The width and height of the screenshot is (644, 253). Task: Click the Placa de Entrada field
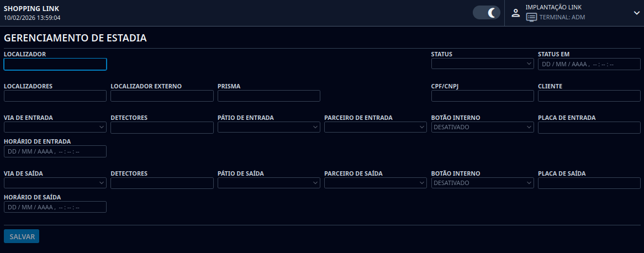(589, 128)
